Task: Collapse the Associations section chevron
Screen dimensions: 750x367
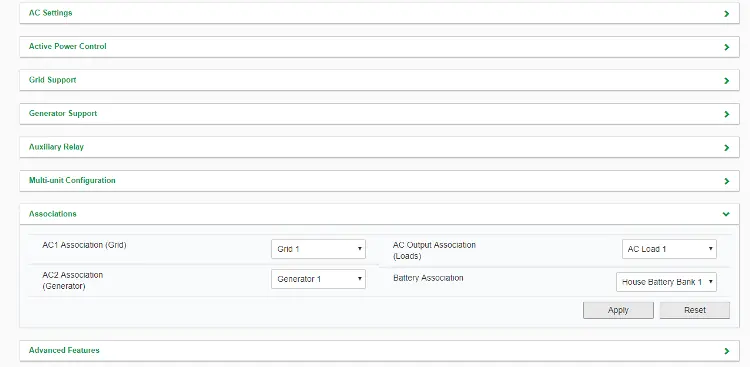Action: pyautogui.click(x=726, y=214)
